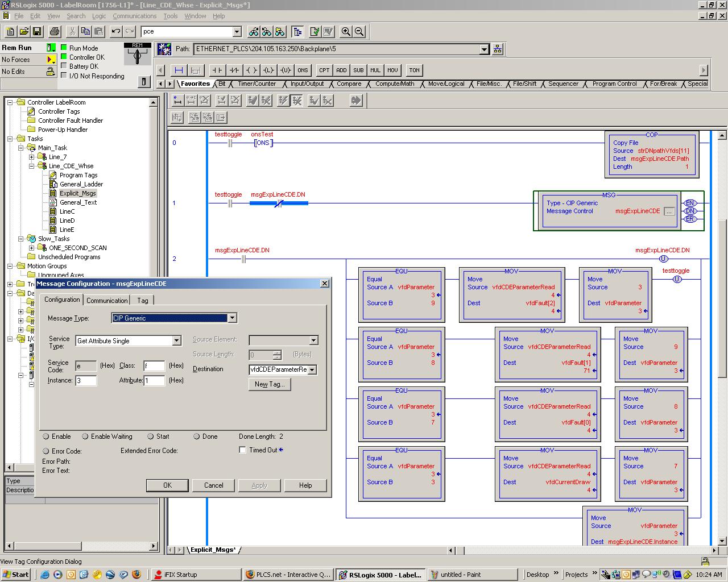Toggle the controller organizer tree icon
Screen dimensions: 728x582
pos(297,31)
